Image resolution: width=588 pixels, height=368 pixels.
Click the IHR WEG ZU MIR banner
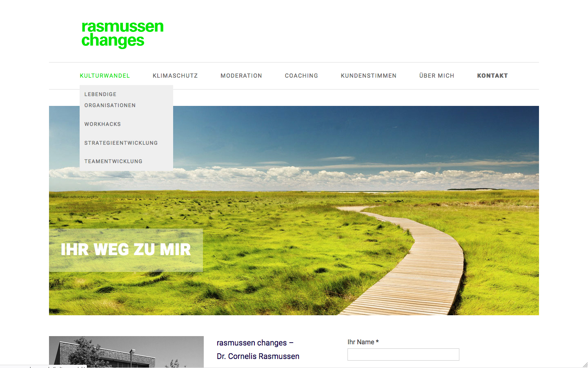[x=126, y=250]
